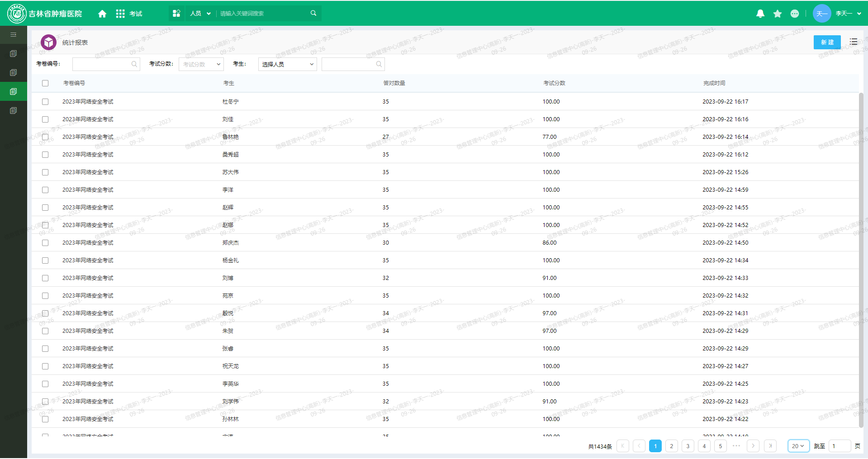Go to page 2 in pagination
The width and height of the screenshot is (868, 459).
pos(672,446)
